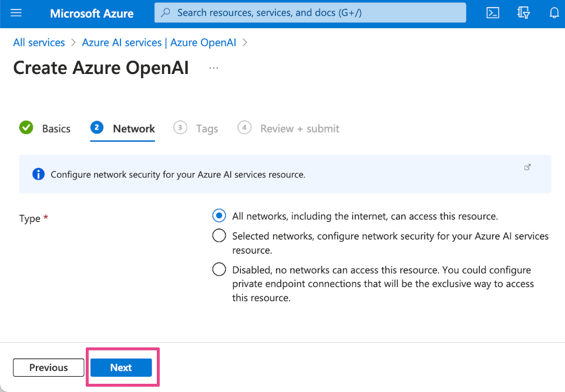Jump to the Review + submit tab
The image size is (565, 392).
[300, 129]
